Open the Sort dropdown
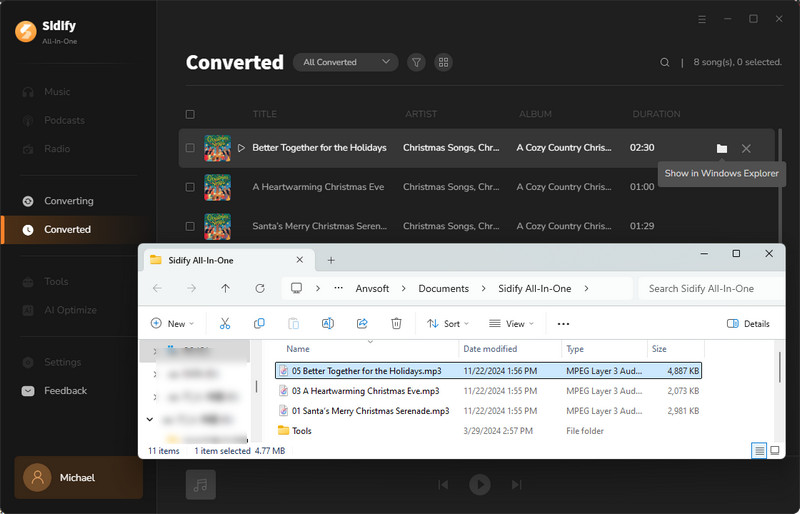This screenshot has height=514, width=800. click(448, 324)
